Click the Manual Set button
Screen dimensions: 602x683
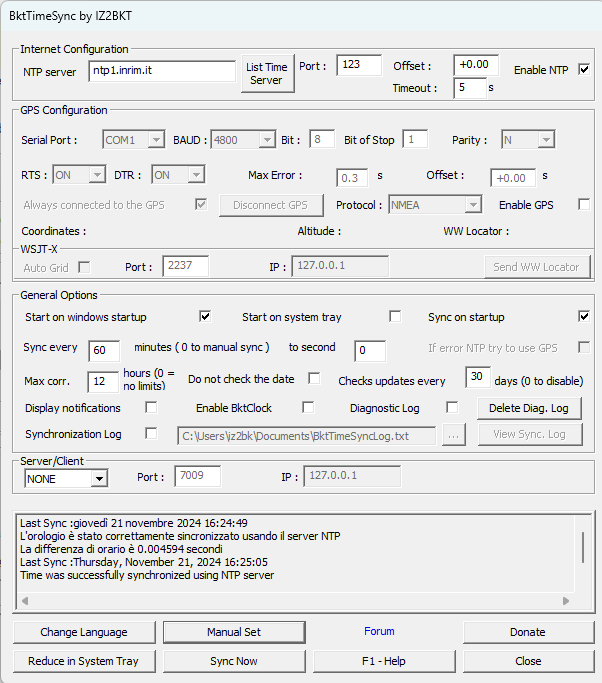(x=234, y=632)
